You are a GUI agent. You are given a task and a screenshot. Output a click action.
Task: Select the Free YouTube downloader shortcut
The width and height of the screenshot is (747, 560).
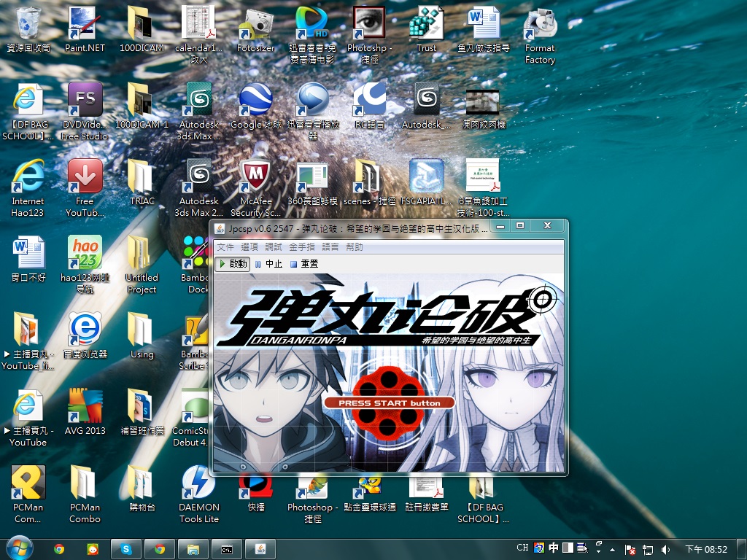tap(85, 189)
